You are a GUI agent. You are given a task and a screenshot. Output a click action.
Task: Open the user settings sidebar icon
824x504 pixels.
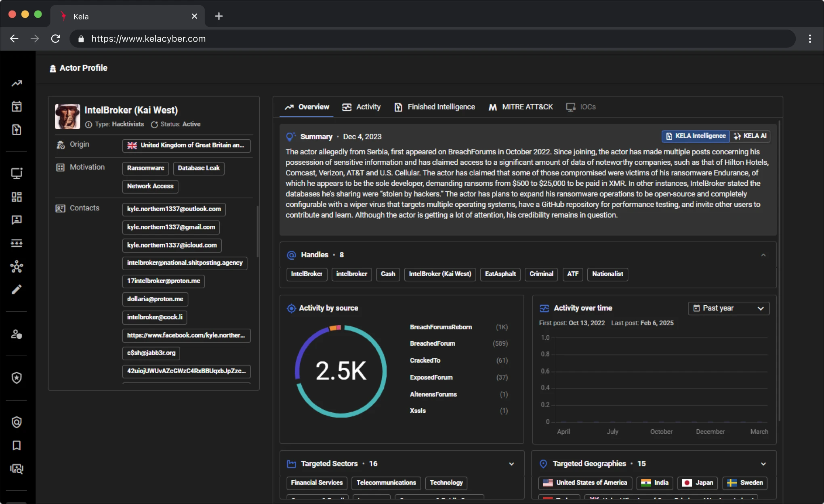point(17,334)
